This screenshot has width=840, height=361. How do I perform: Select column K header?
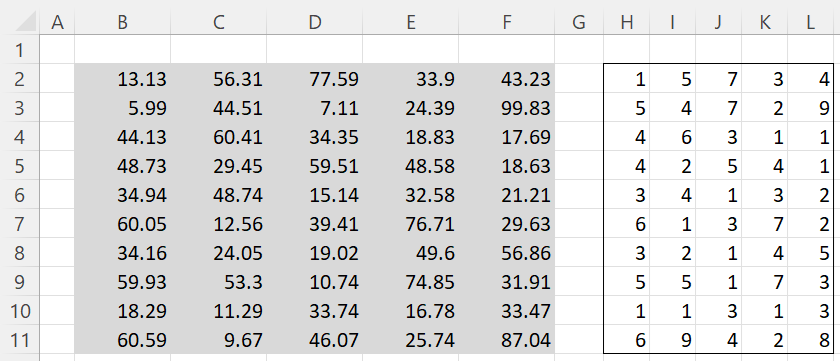point(764,22)
